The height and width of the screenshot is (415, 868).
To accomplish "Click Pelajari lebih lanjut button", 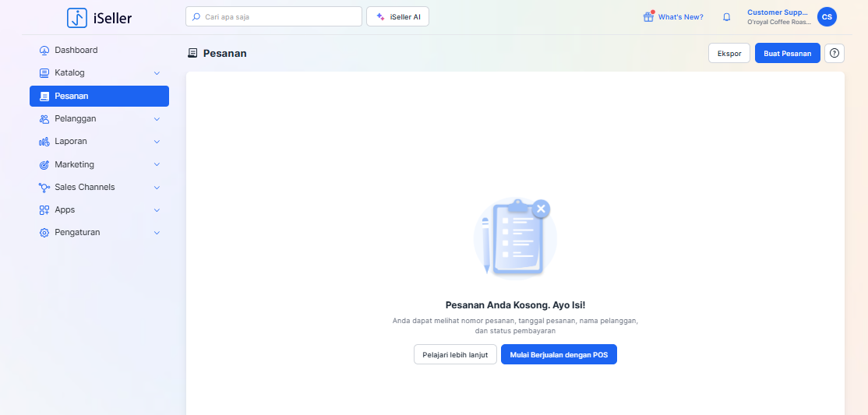I will pyautogui.click(x=455, y=354).
